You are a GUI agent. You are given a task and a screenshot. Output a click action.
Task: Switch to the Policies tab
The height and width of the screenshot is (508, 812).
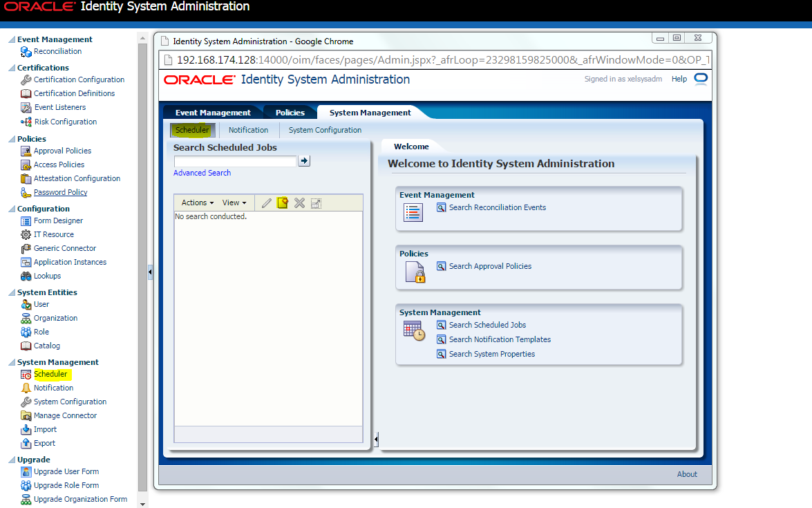(x=290, y=113)
